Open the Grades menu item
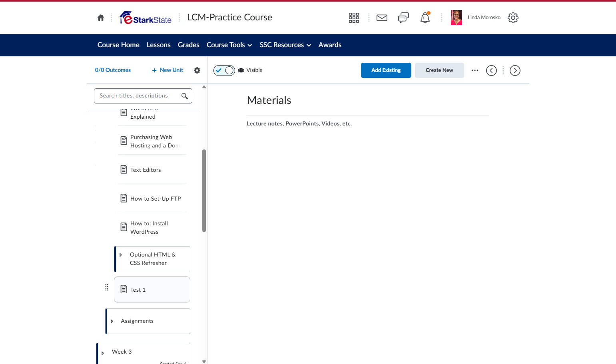Image resolution: width=616 pixels, height=364 pixels. [x=189, y=45]
